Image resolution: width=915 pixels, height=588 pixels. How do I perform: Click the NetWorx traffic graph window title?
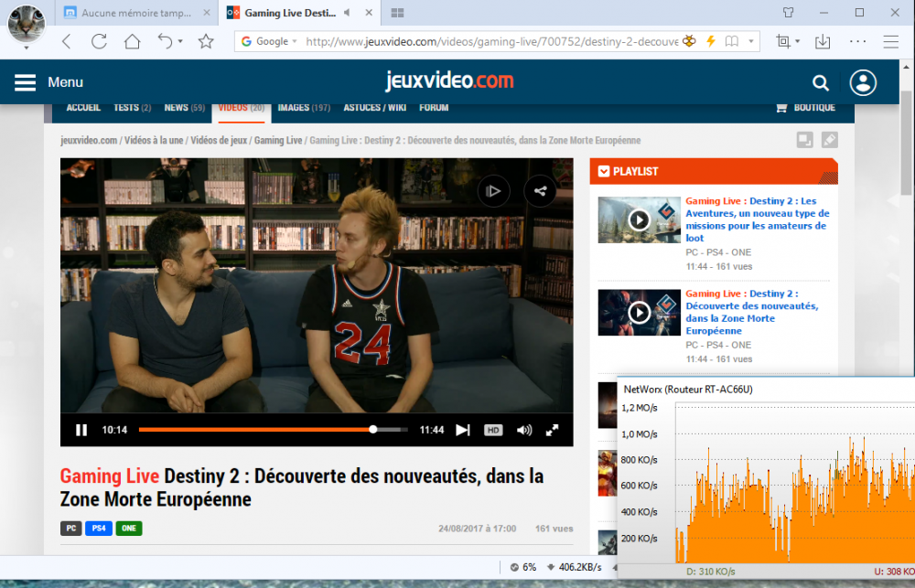pyautogui.click(x=688, y=389)
